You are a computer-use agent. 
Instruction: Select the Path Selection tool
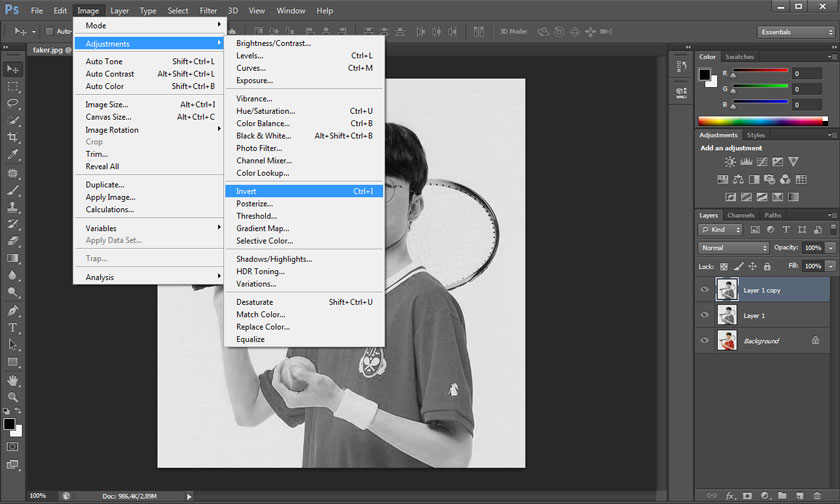[12, 345]
